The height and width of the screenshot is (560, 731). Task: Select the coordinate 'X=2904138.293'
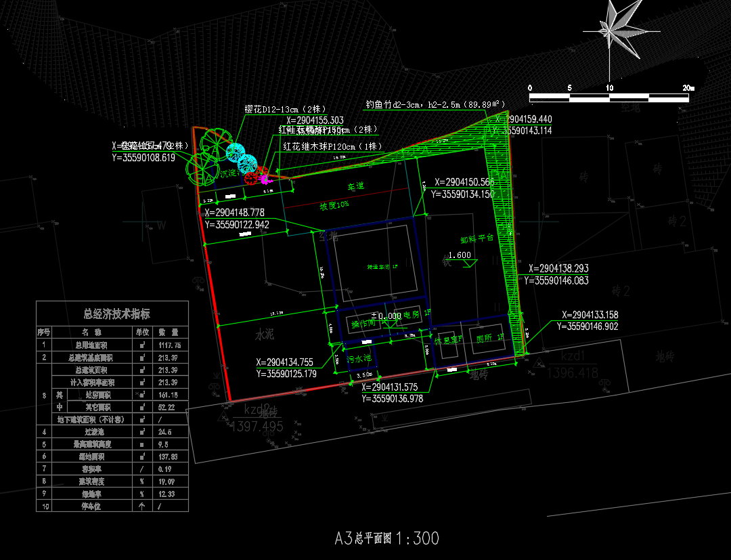(558, 269)
